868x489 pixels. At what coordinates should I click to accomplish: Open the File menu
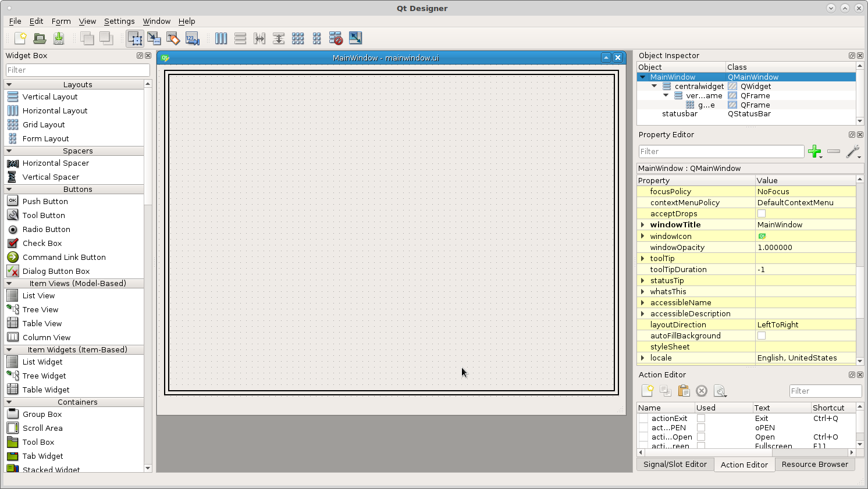[x=15, y=21]
